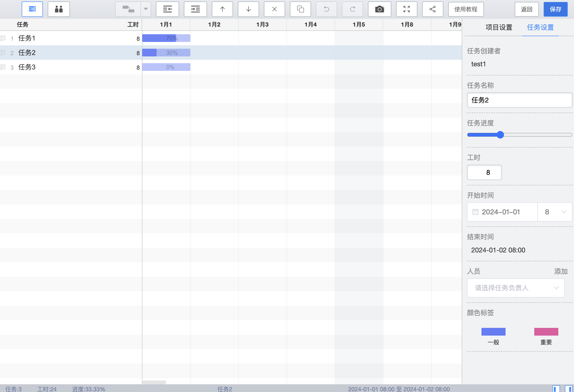Open the 请选择任务负责人 dropdown
This screenshot has width=574, height=392.
516,288
